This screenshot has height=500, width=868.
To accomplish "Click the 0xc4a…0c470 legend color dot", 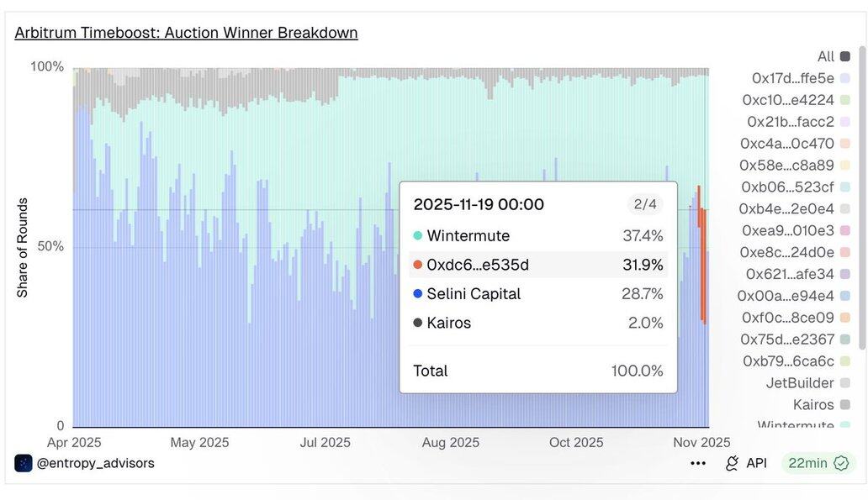I will click(x=845, y=144).
